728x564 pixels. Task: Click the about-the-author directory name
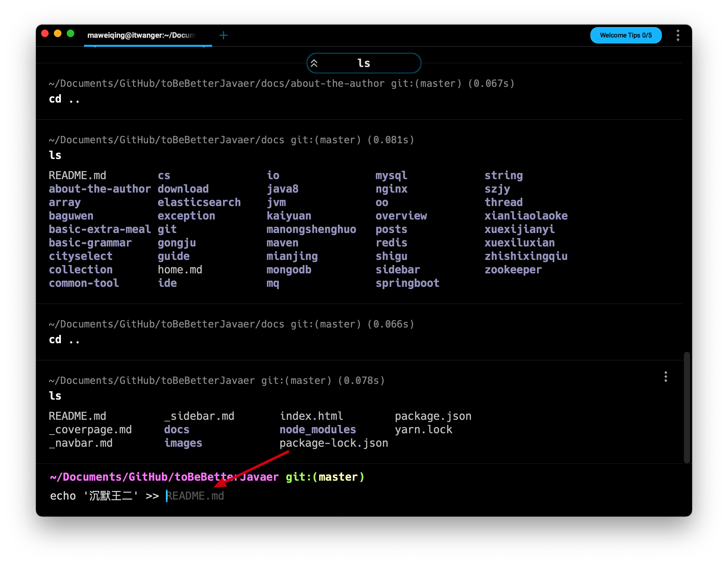click(x=100, y=189)
